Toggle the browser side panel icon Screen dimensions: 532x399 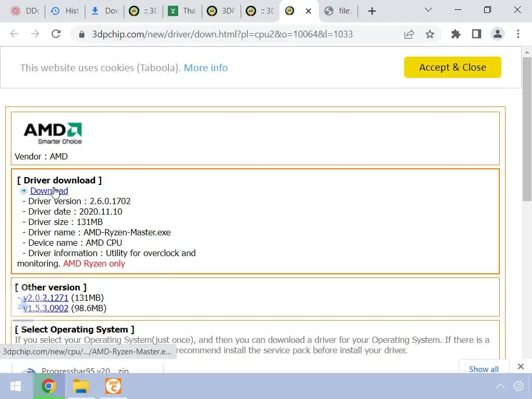477,34
